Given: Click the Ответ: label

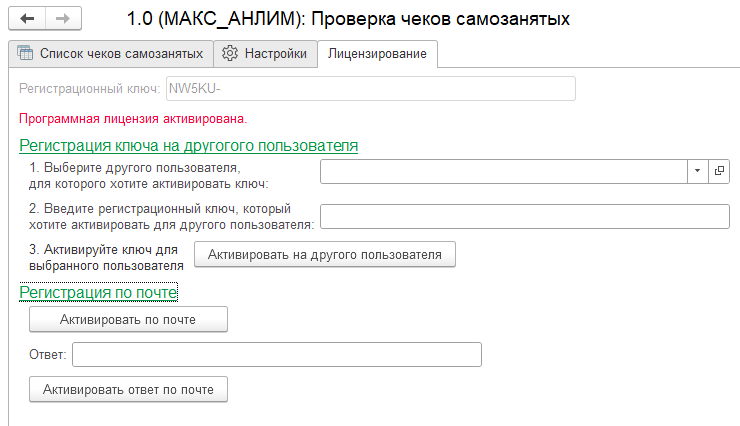Looking at the screenshot, I should (x=48, y=355).
